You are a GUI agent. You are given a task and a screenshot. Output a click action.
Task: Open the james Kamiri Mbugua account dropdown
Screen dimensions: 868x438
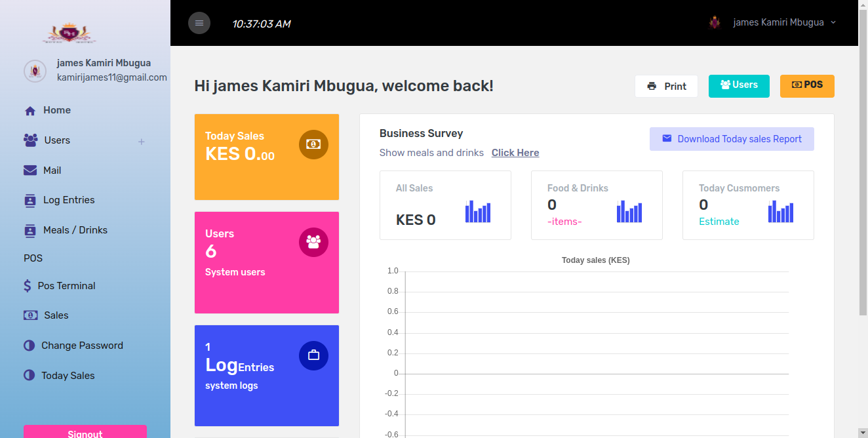tap(778, 22)
